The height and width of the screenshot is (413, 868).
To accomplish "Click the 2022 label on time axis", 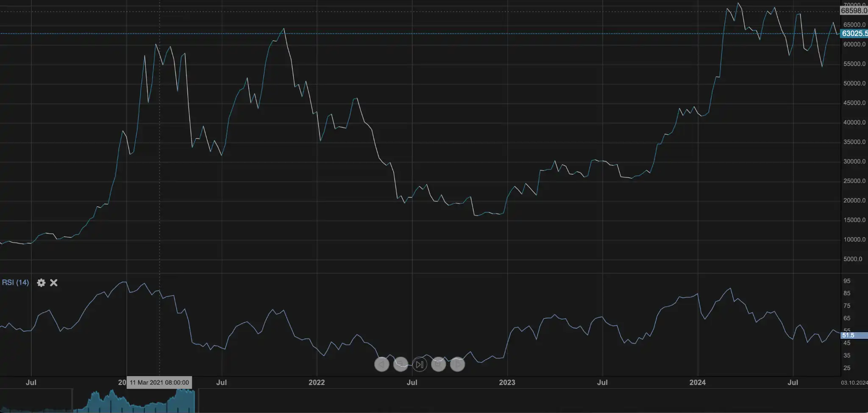I will tap(317, 383).
